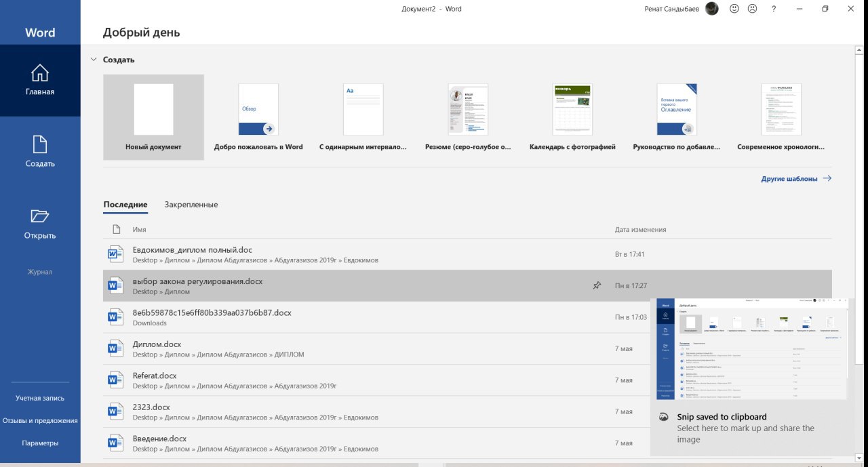Image resolution: width=868 pixels, height=467 pixels.
Task: Pin the выбор закона регулирования.docx file
Action: point(597,286)
